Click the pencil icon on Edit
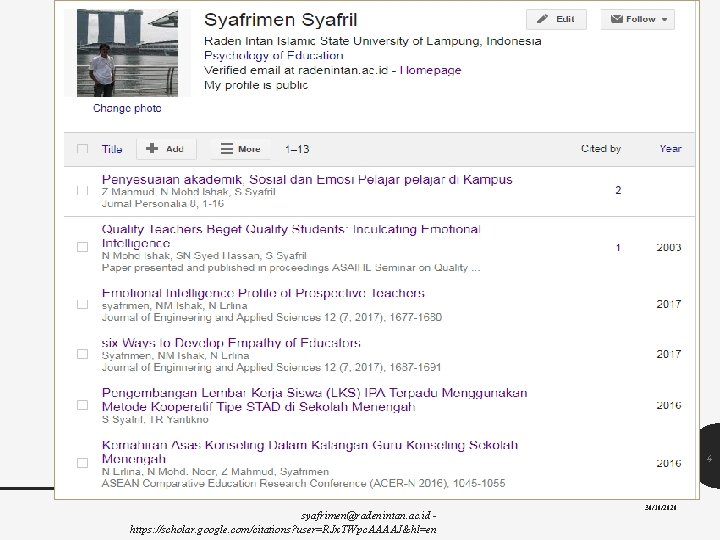720x540 pixels. [x=542, y=19]
